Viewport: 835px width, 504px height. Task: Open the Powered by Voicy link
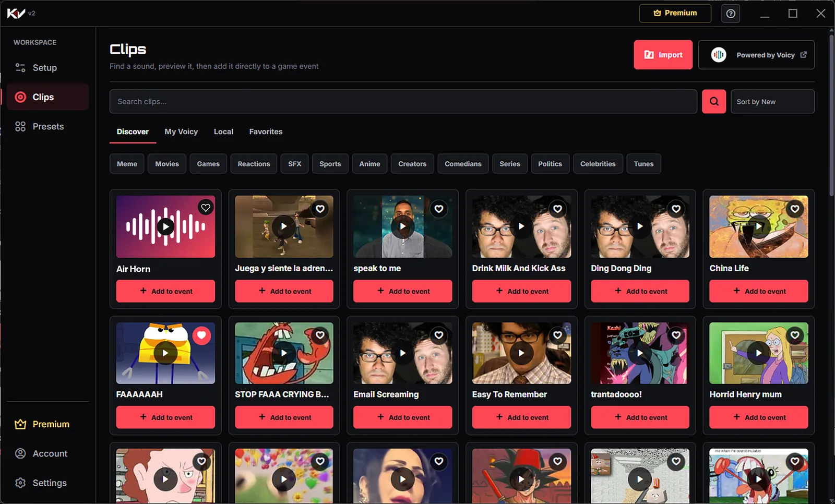[x=756, y=55]
